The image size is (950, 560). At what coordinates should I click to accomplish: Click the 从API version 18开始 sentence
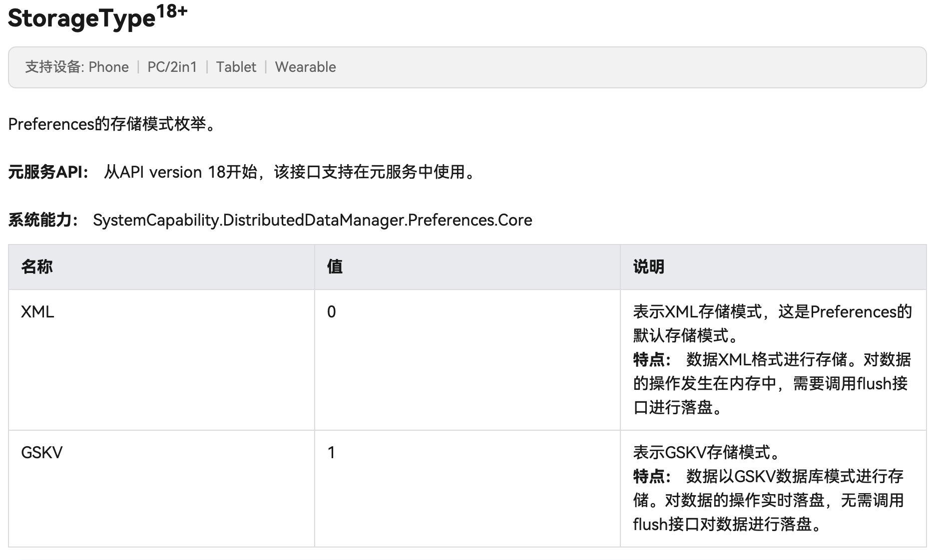click(x=290, y=172)
